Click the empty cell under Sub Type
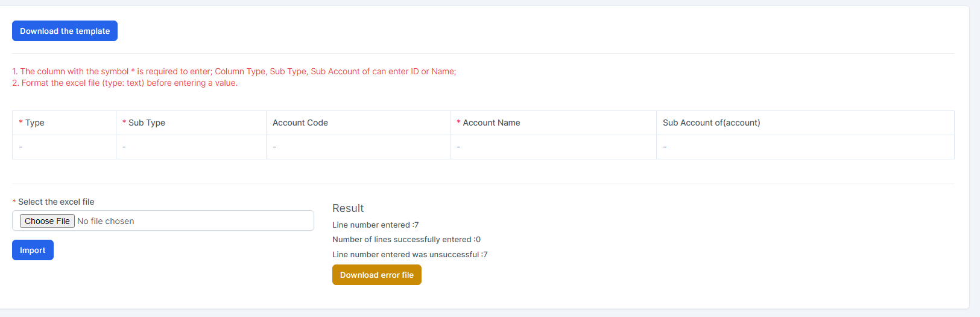Viewport: 980px width, 317px height. [191, 147]
